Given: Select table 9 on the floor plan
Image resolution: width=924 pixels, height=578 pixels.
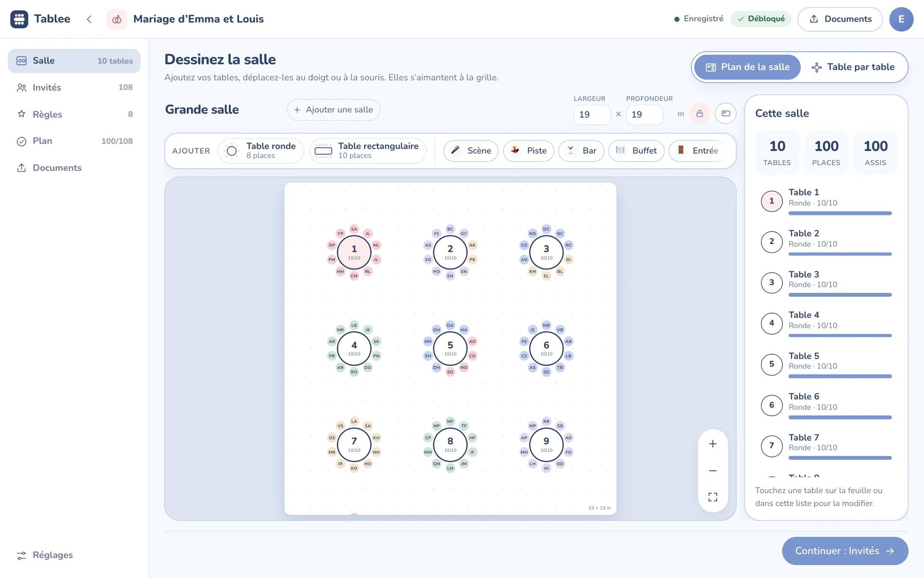Looking at the screenshot, I should 546,445.
